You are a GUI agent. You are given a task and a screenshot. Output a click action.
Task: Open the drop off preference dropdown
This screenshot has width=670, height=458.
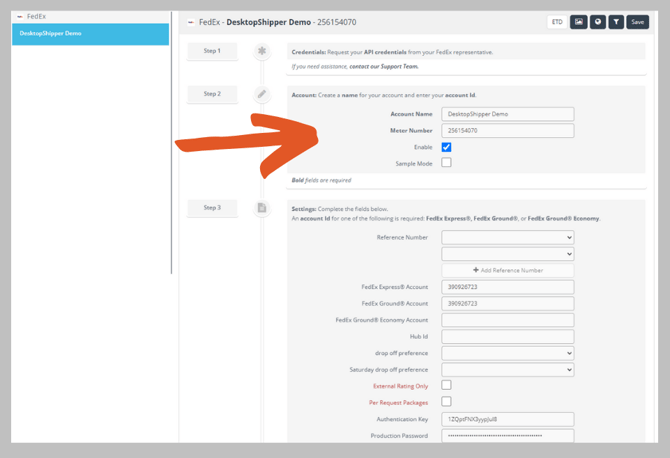pyautogui.click(x=508, y=353)
